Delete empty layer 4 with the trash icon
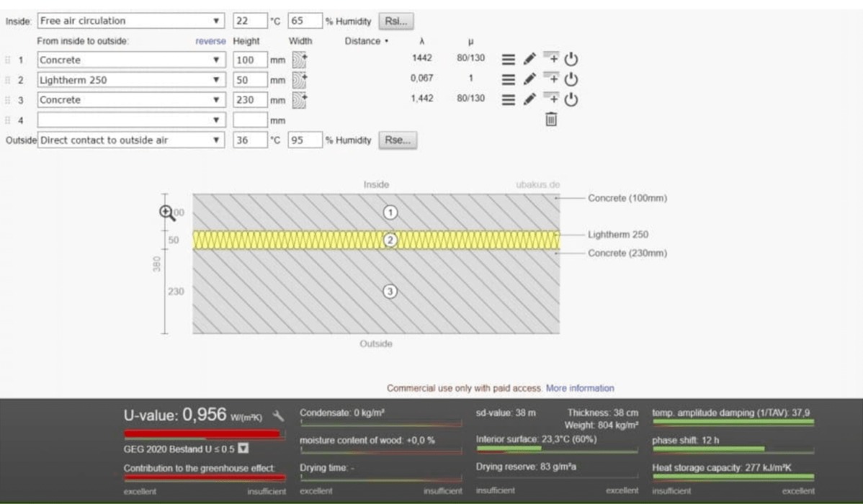This screenshot has height=504, width=863. (551, 120)
